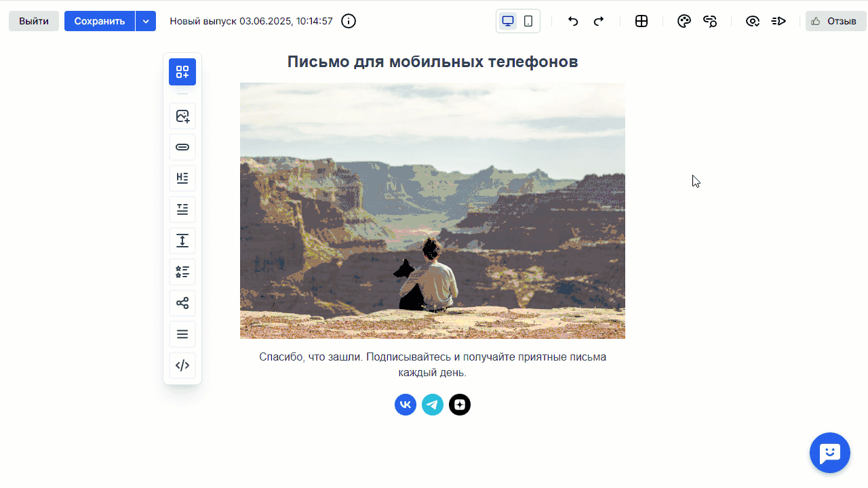Viewport: 868px width, 488px height.
Task: Open the add blocks panel
Action: 182,72
